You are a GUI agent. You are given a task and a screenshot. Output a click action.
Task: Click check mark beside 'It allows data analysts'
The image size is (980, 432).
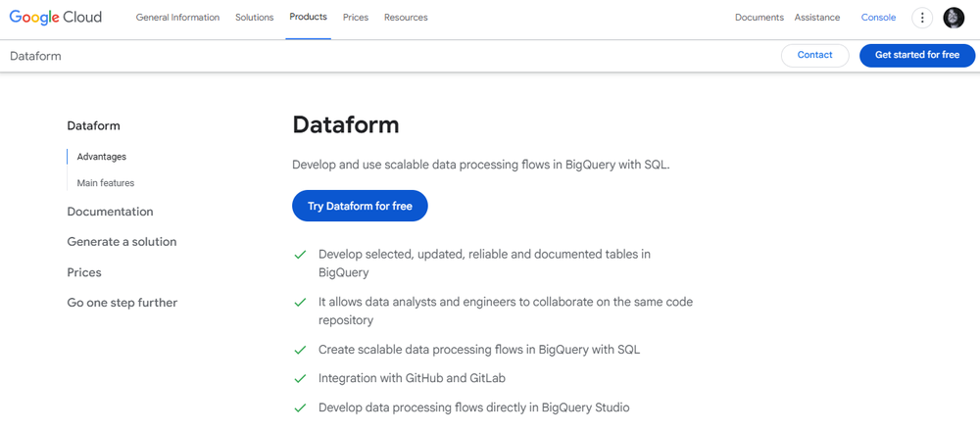tap(300, 303)
